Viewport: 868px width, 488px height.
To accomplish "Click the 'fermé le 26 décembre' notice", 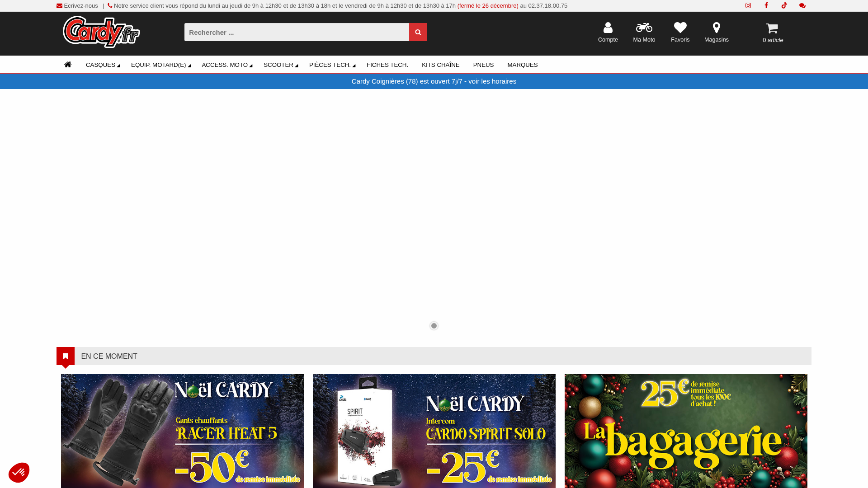I will pyautogui.click(x=488, y=6).
